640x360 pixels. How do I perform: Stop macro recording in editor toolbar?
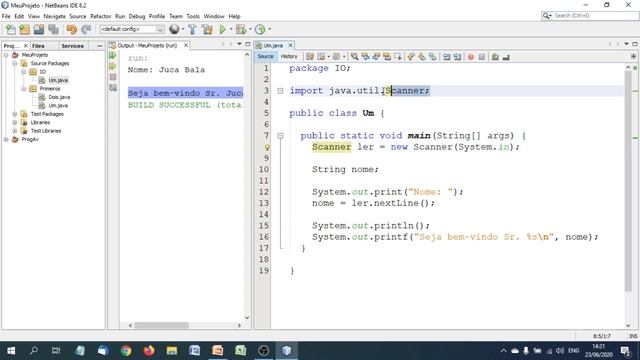[x=482, y=57]
